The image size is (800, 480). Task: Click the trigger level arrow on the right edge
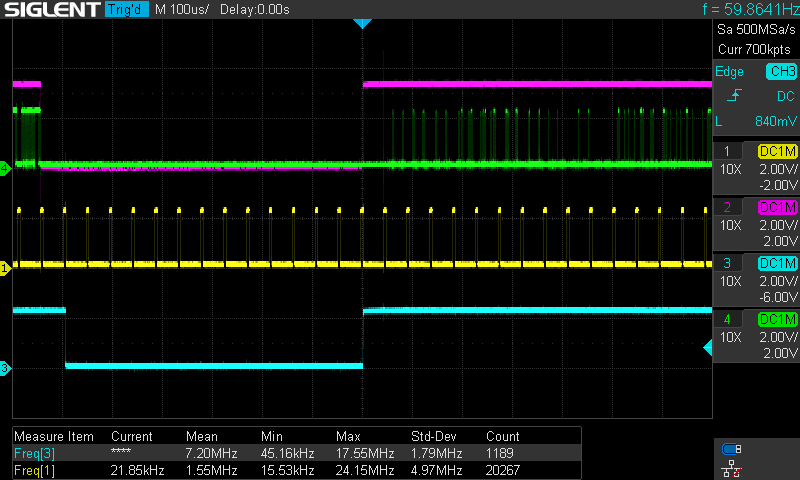(708, 348)
